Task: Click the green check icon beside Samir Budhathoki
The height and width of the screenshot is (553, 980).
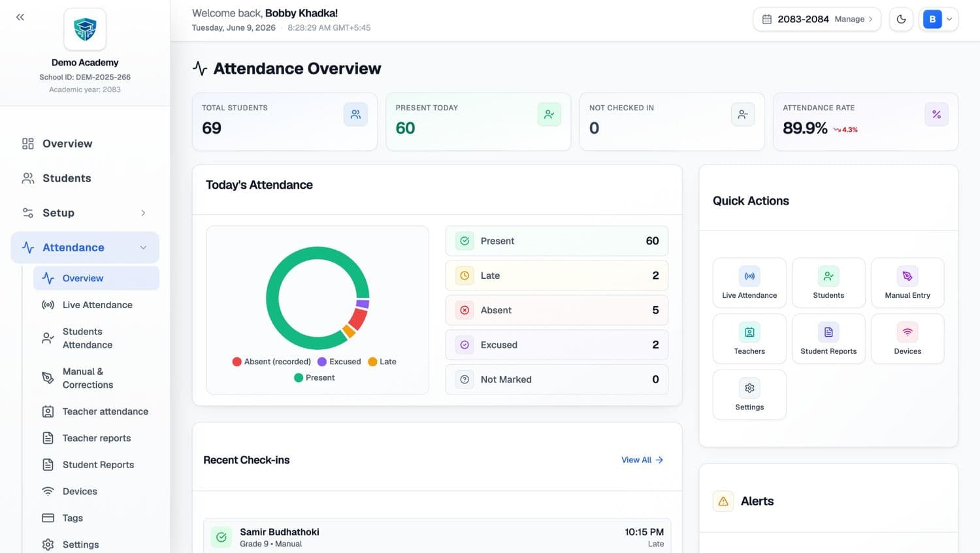Action: pyautogui.click(x=221, y=537)
